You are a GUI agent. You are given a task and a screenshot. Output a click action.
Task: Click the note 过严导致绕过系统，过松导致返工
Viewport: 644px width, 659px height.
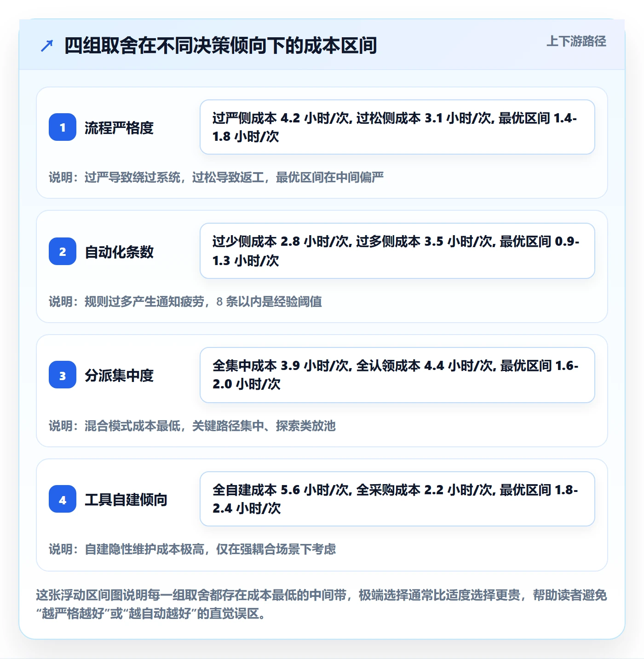tap(216, 177)
